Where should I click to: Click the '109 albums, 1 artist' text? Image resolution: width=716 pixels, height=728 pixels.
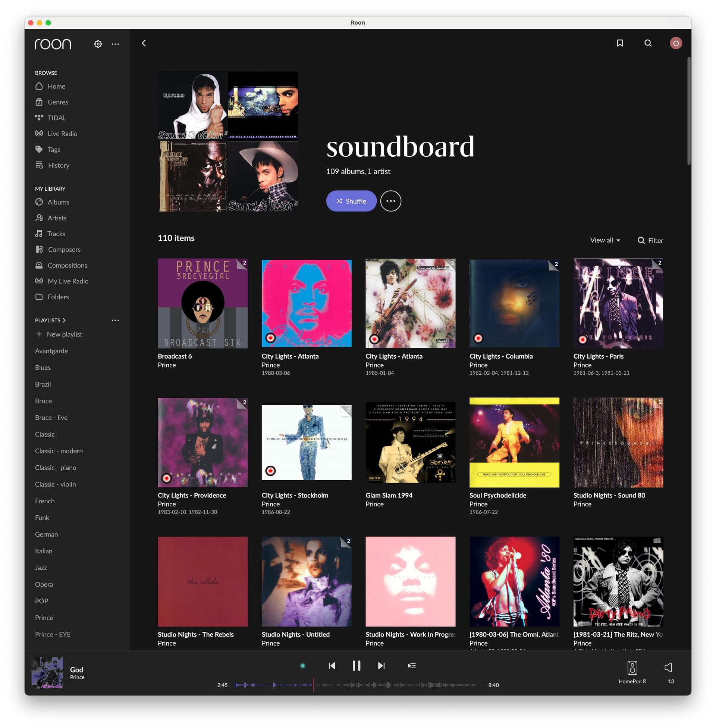pyautogui.click(x=358, y=171)
